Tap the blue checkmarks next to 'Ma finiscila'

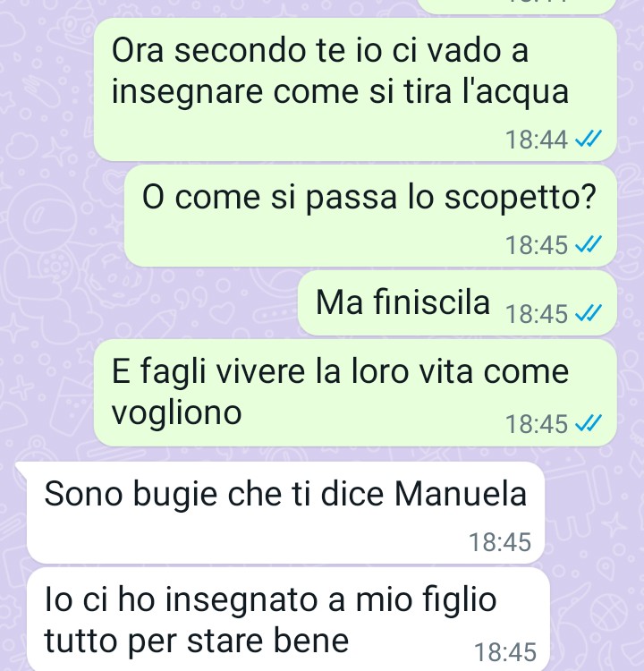[589, 313]
